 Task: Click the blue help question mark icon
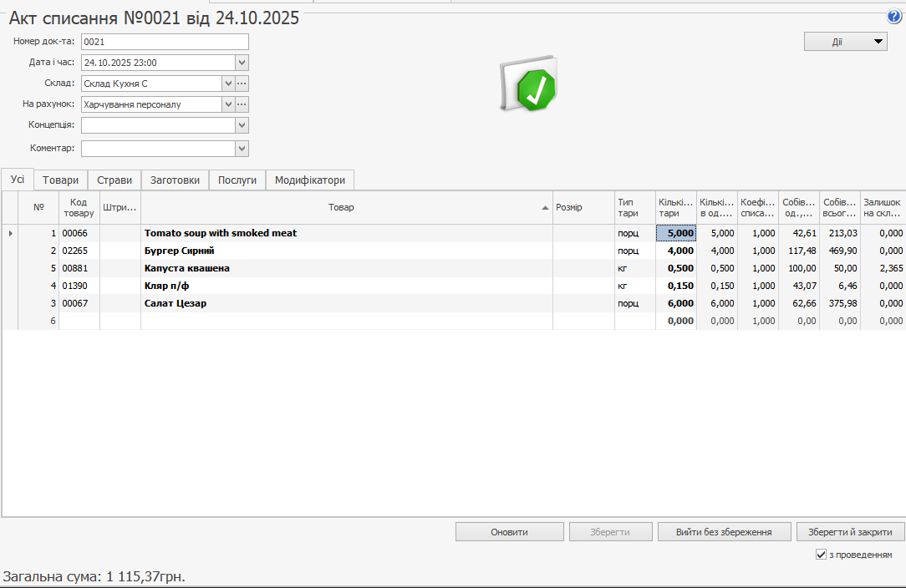(x=894, y=17)
